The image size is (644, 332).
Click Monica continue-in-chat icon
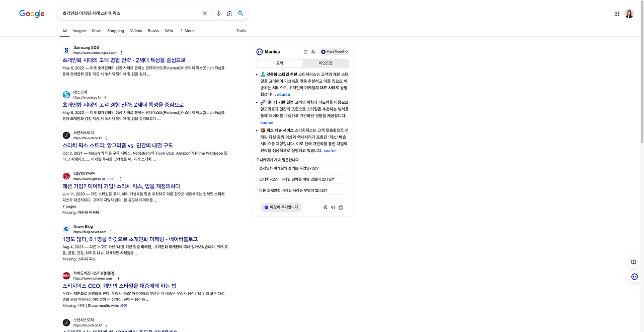pos(326,207)
